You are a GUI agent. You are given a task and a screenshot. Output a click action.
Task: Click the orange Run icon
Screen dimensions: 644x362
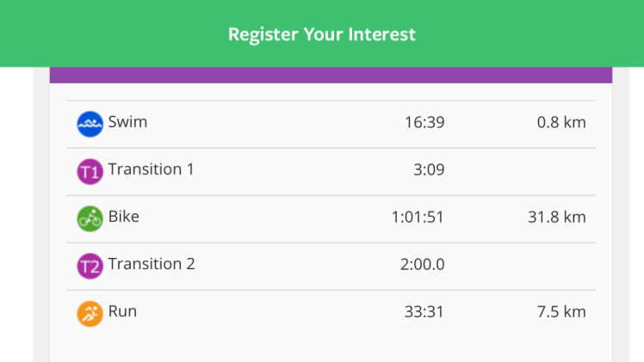point(90,313)
